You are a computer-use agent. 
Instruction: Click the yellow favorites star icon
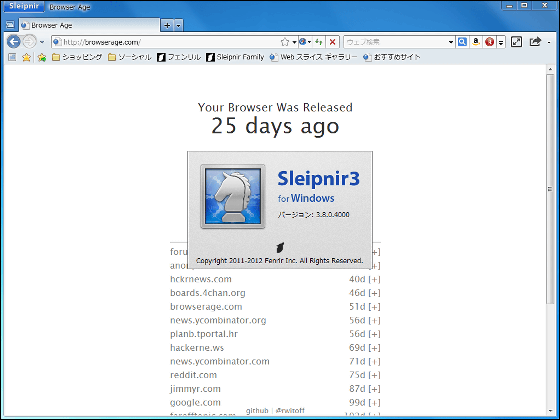(x=26, y=57)
